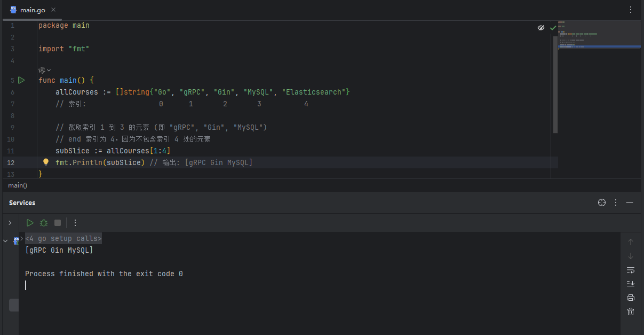The width and height of the screenshot is (644, 335).
Task: Click line number 6 in the gutter
Action: [x=12, y=92]
